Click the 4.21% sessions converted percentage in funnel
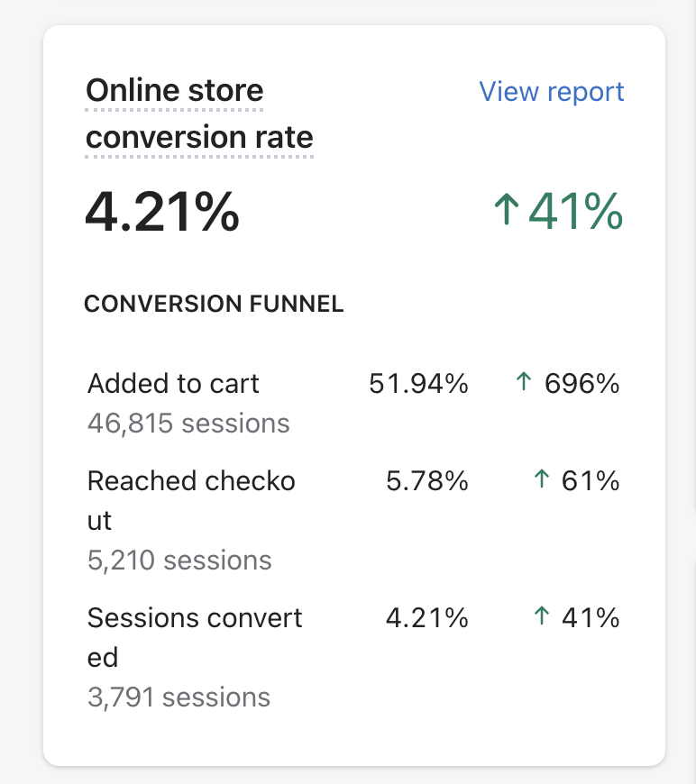Image resolution: width=696 pixels, height=784 pixels. (426, 618)
